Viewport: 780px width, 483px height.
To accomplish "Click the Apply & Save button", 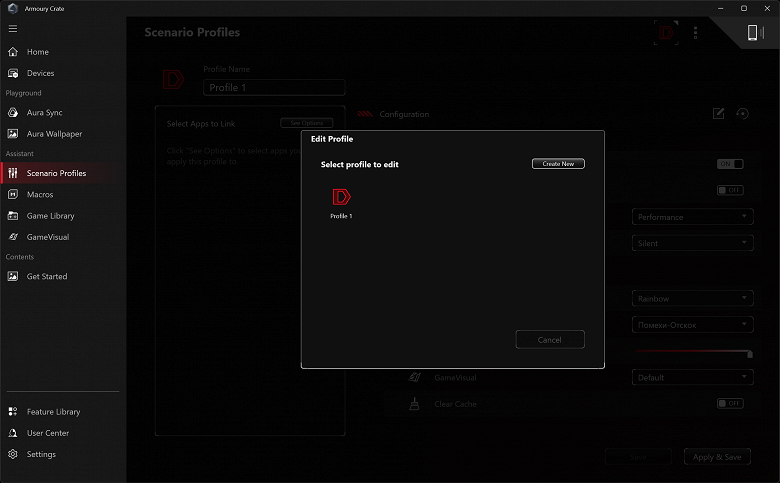I will point(717,457).
